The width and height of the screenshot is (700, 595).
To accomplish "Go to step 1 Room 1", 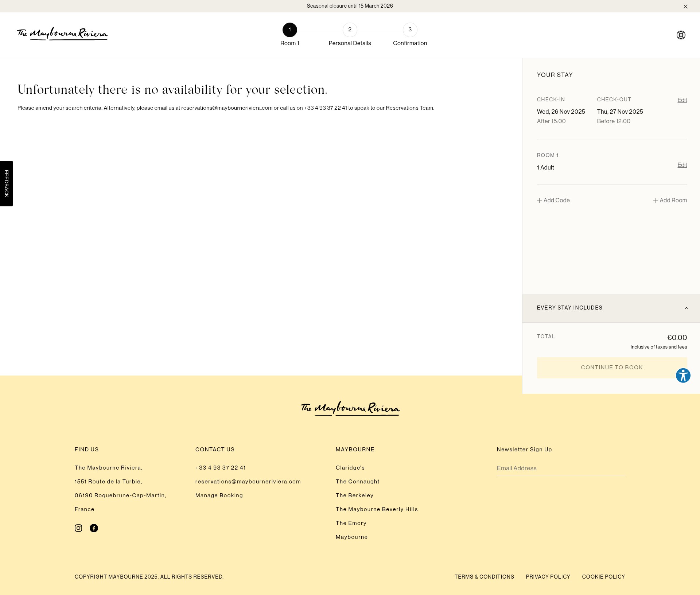I will (x=289, y=35).
